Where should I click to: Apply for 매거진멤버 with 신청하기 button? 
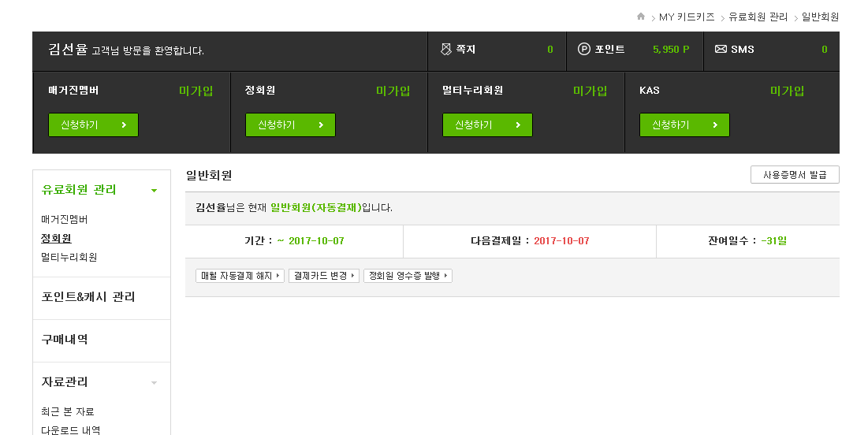coord(93,125)
